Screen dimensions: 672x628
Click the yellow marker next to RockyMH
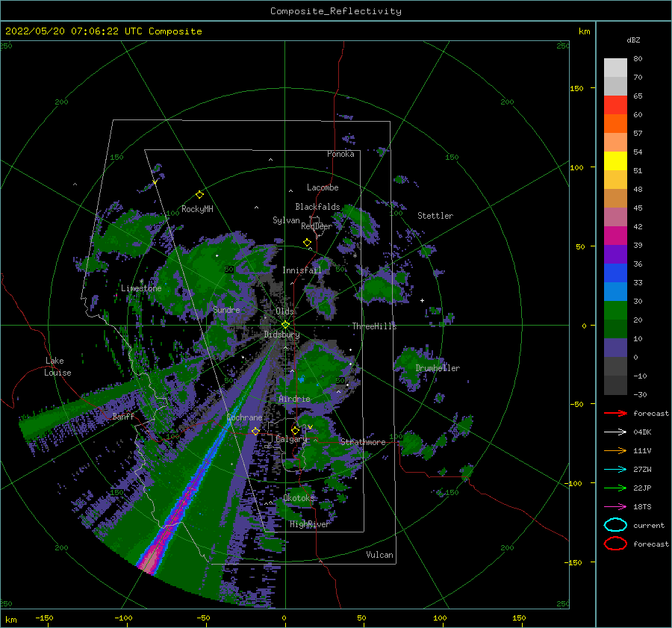click(x=199, y=195)
